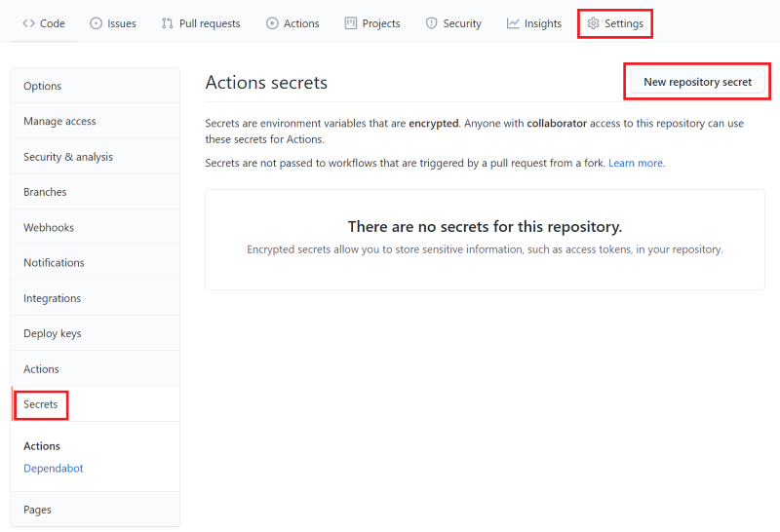Open Deploy keys settings
The width and height of the screenshot is (780, 532).
coord(95,333)
